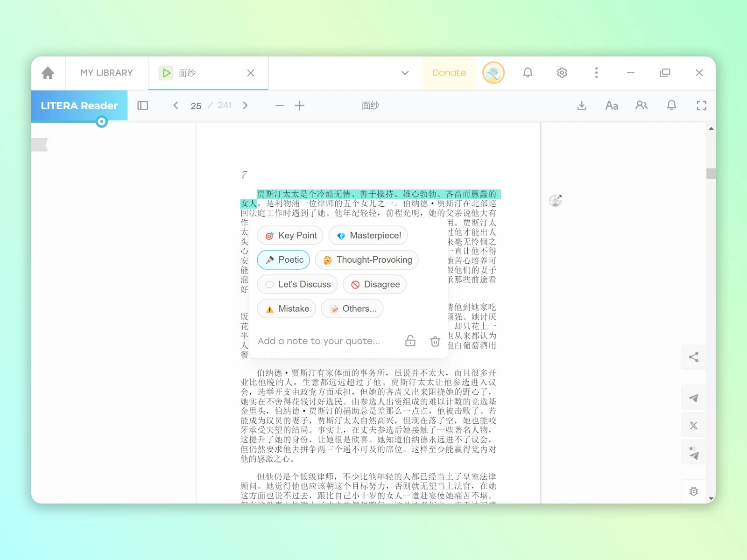The height and width of the screenshot is (560, 747).
Task: Click the chapter number 7 heading
Action: [x=244, y=175]
